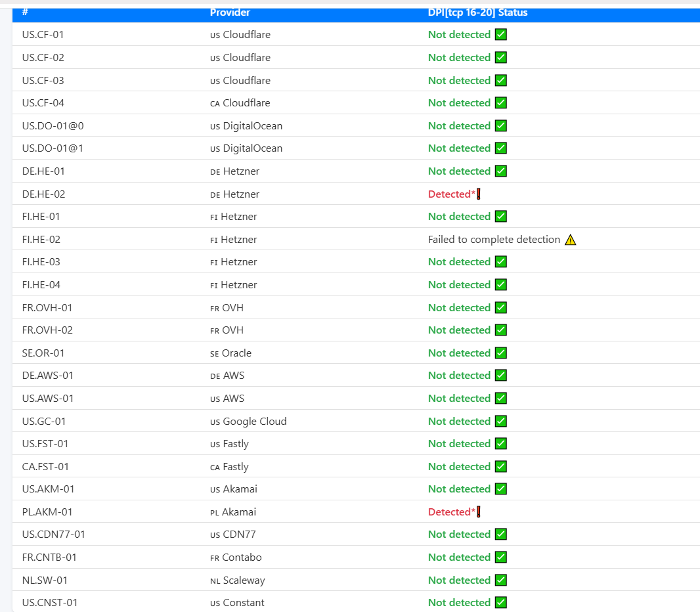Click green checkmark icon in US.GC-01 row
The height and width of the screenshot is (612, 700).
pyautogui.click(x=501, y=422)
